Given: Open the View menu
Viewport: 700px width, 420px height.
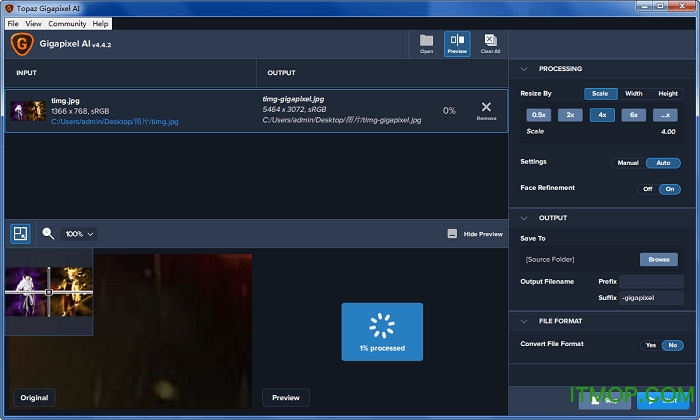Looking at the screenshot, I should pos(33,24).
